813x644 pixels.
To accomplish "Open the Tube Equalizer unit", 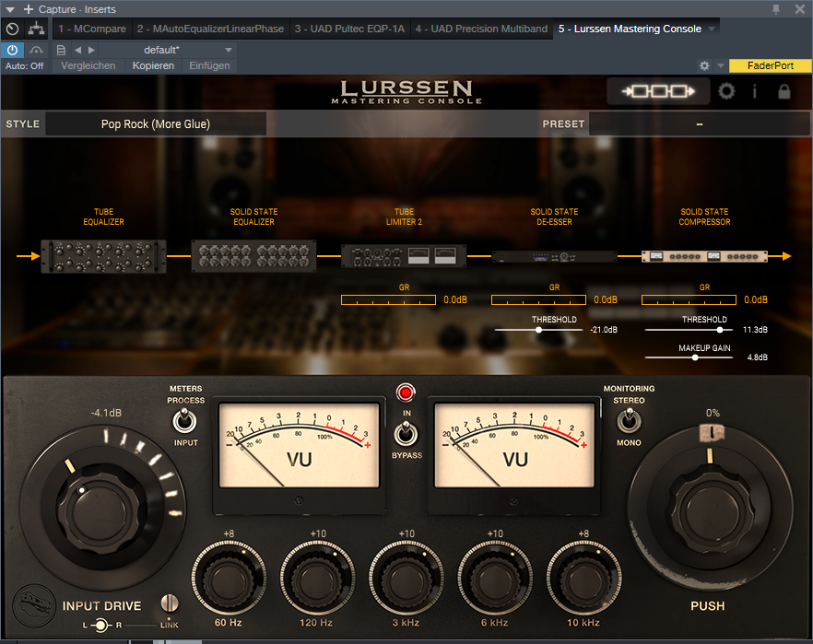I will pyautogui.click(x=103, y=256).
